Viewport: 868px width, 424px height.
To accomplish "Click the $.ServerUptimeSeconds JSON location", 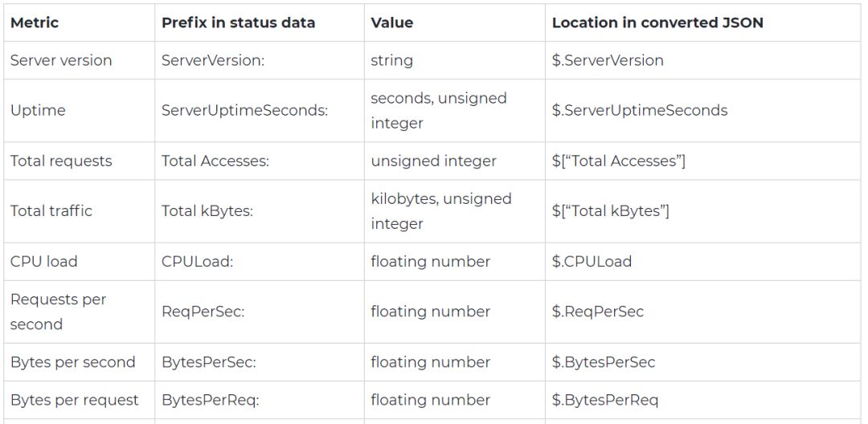I will click(x=640, y=110).
